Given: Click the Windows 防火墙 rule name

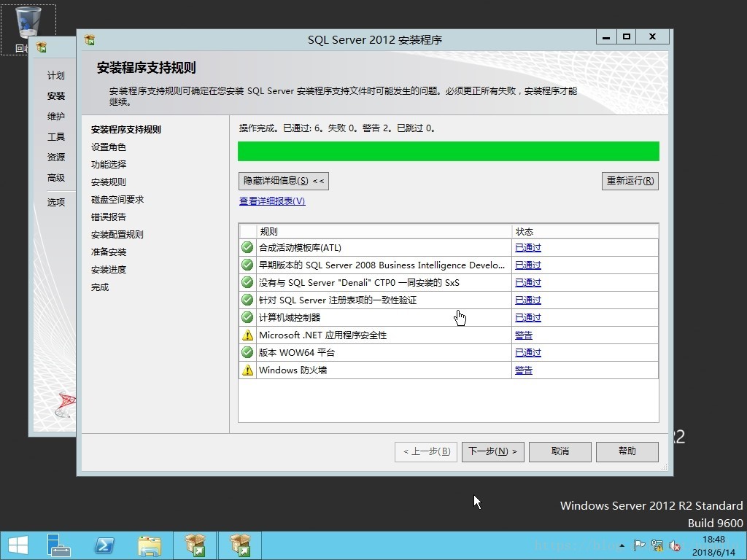Looking at the screenshot, I should [293, 370].
